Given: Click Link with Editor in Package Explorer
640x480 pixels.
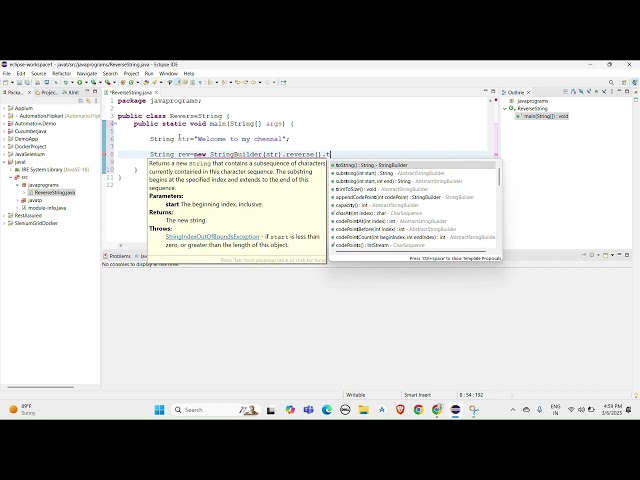Looking at the screenshot, I should pyautogui.click(x=88, y=100).
